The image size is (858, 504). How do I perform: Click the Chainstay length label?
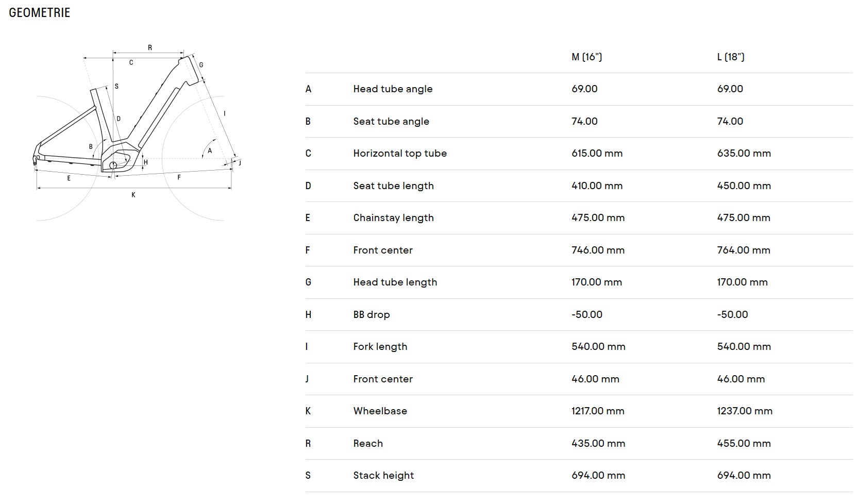point(393,218)
